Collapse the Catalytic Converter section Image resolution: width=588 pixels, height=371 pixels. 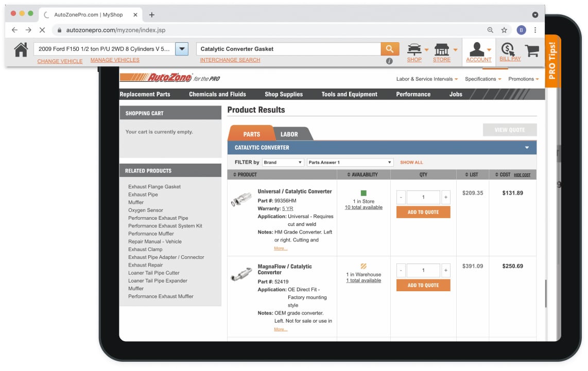click(527, 148)
